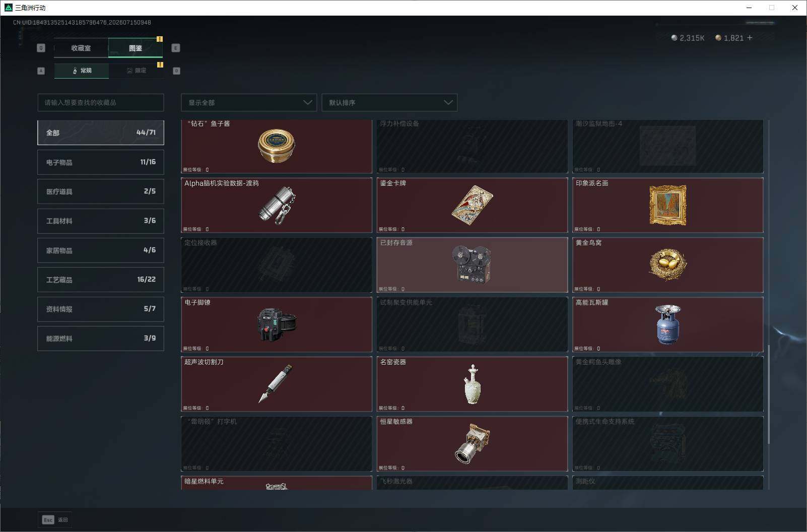Click the Alpha脑机实验数据 flash drive icon
The image size is (807, 532).
tap(277, 205)
